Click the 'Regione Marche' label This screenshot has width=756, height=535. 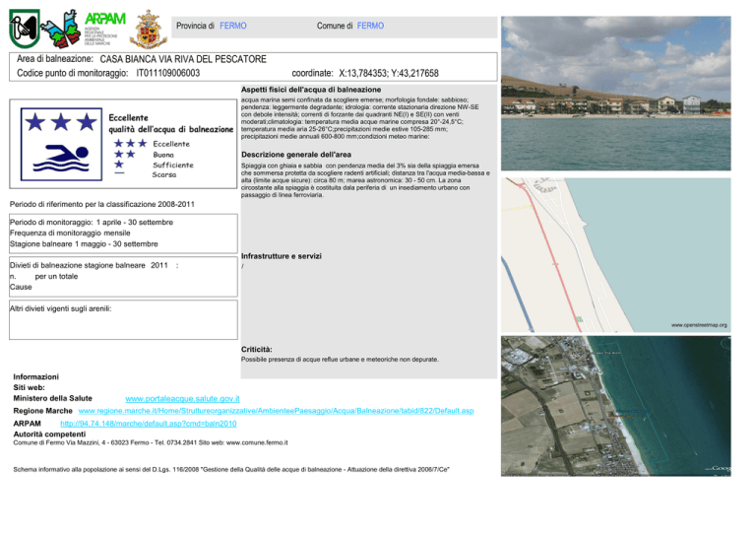coord(42,411)
